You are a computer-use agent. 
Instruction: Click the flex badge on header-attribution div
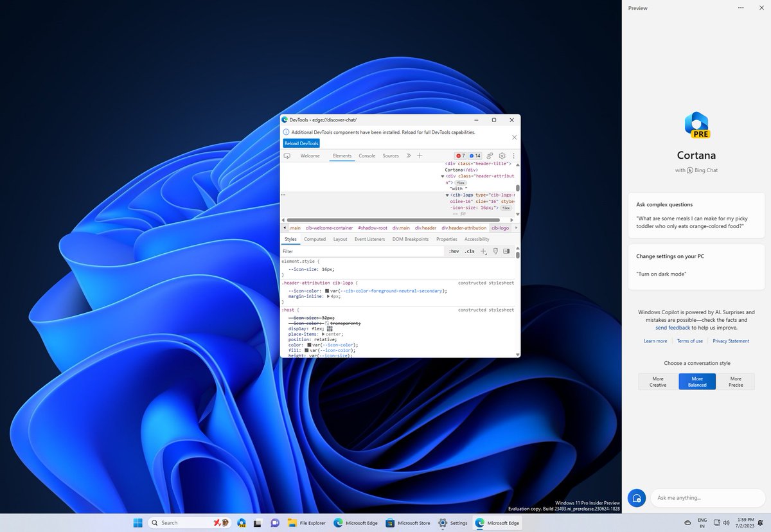tap(461, 182)
